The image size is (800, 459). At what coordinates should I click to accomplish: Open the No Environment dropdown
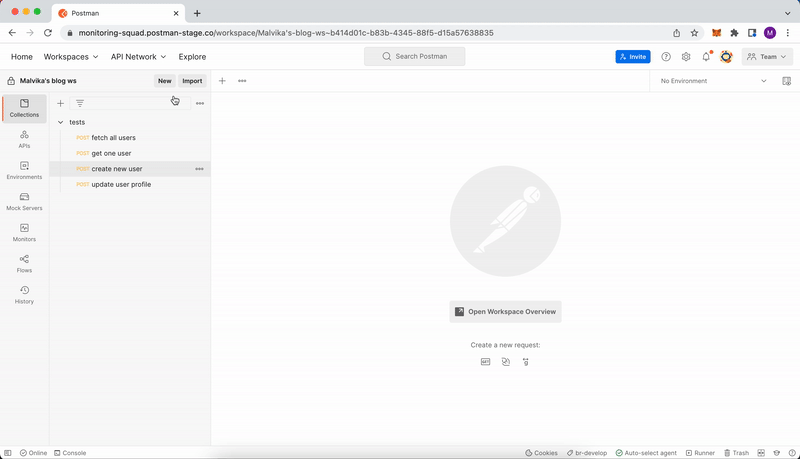[x=713, y=81]
